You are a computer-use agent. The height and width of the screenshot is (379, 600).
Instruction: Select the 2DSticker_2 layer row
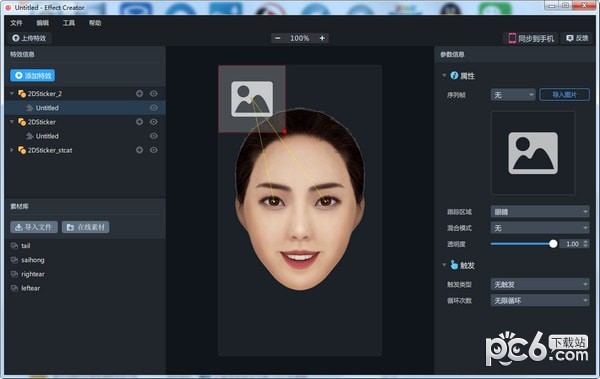coord(85,93)
